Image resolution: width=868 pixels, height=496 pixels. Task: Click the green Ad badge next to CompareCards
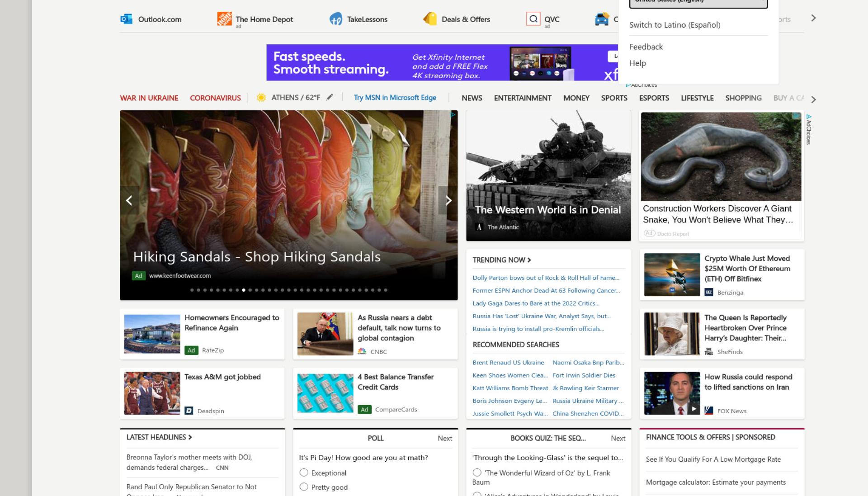point(364,410)
